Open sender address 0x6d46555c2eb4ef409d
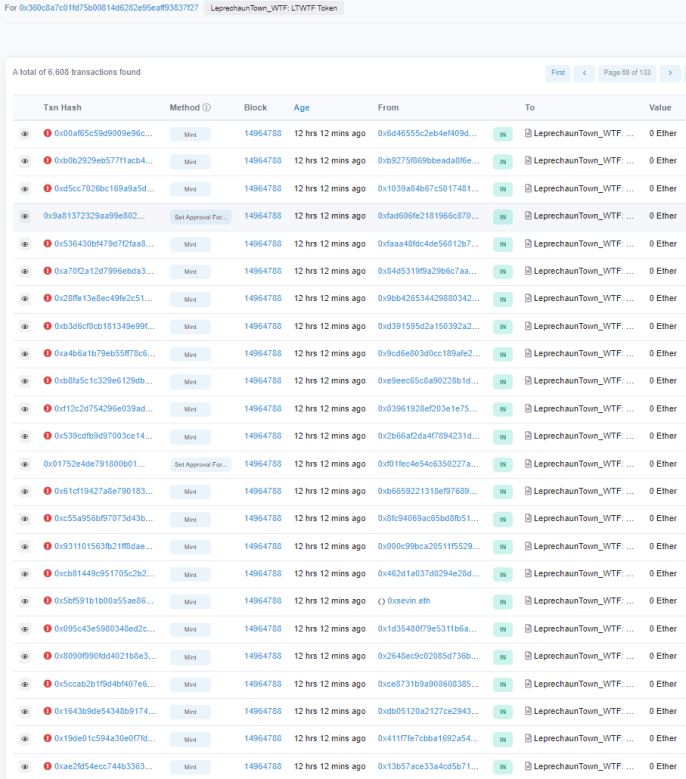 click(427, 133)
